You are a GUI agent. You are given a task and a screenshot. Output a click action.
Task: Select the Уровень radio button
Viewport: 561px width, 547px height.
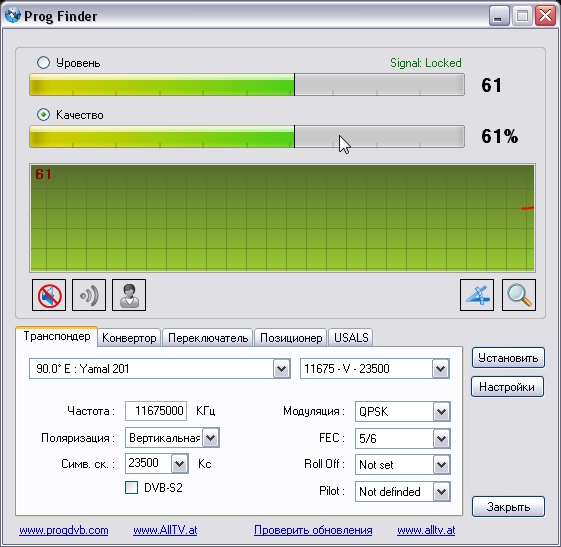(43, 63)
